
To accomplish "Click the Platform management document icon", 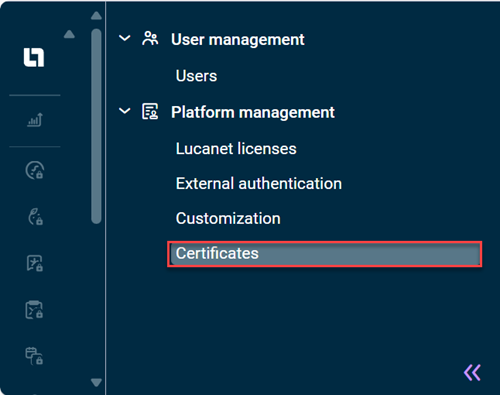I will pos(150,111).
